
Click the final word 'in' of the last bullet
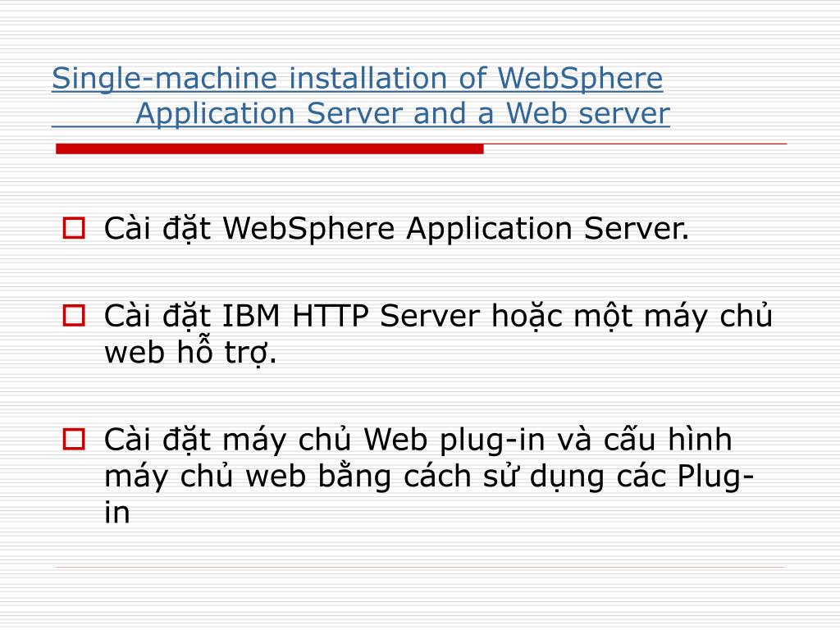coord(116,512)
